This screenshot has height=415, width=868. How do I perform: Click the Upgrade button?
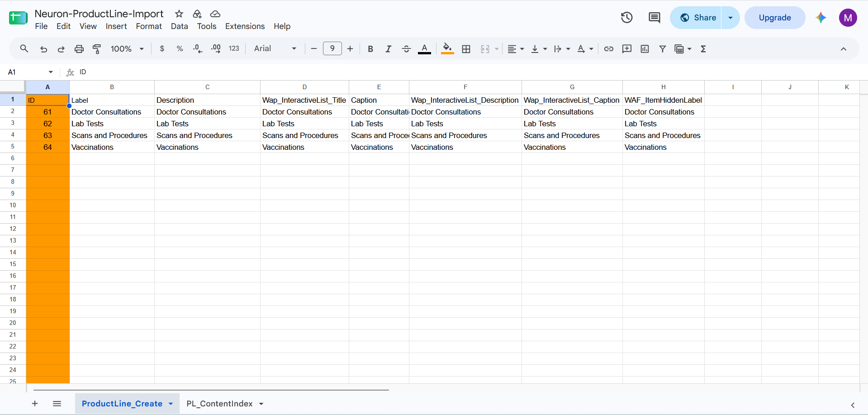(x=775, y=18)
